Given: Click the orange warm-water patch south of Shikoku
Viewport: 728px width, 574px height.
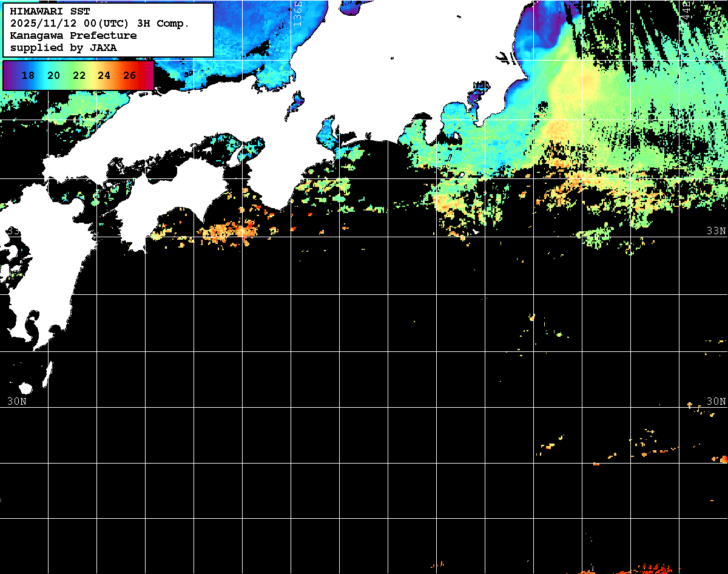Looking at the screenshot, I should click(x=234, y=232).
